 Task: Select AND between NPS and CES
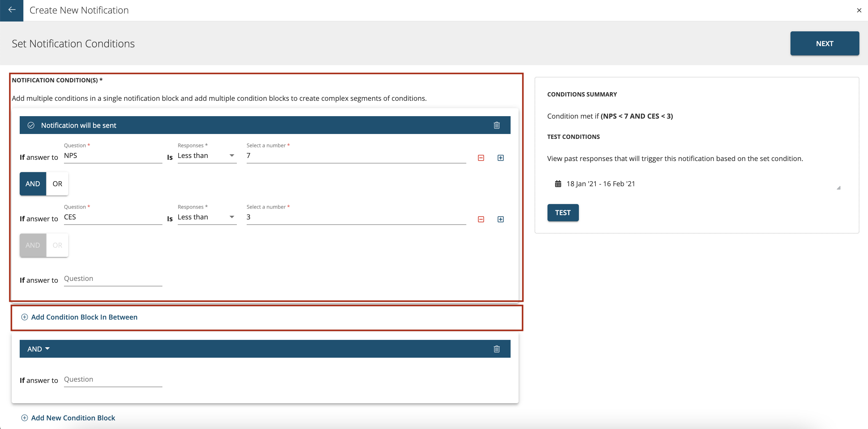33,184
